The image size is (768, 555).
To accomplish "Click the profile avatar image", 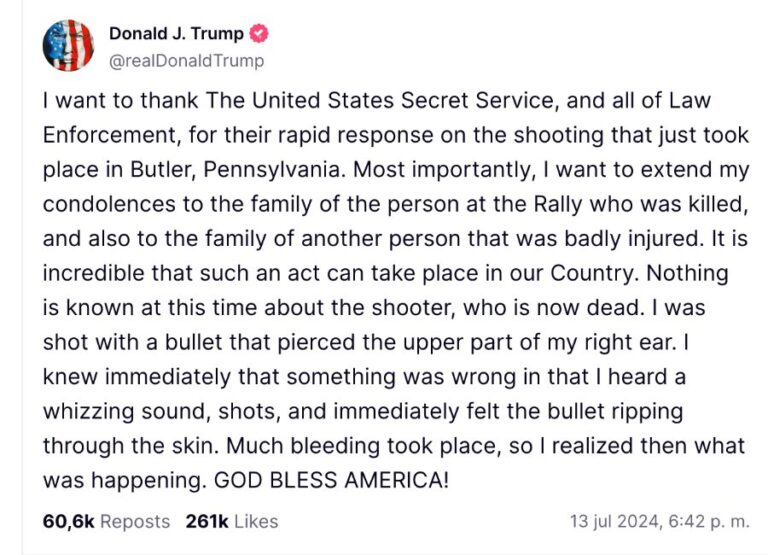I will (68, 46).
